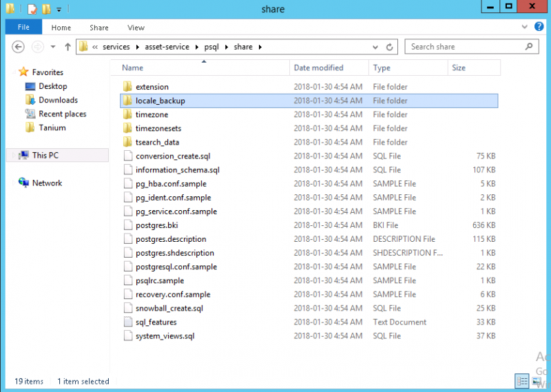Expand the arrow after psql in breadcrumb

(227, 47)
